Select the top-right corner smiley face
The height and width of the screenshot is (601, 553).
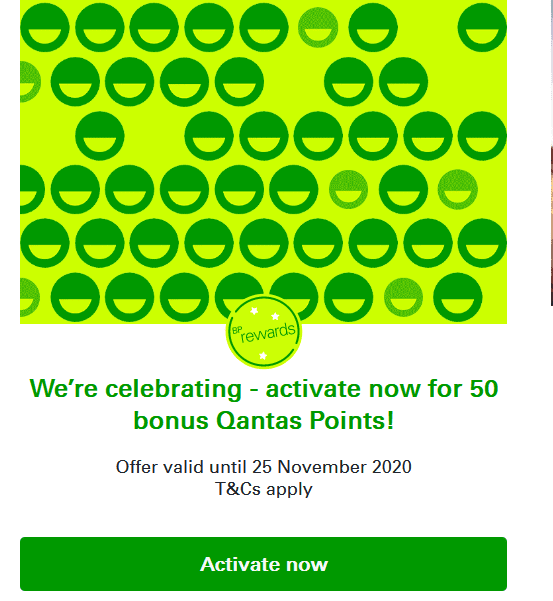pyautogui.click(x=482, y=28)
